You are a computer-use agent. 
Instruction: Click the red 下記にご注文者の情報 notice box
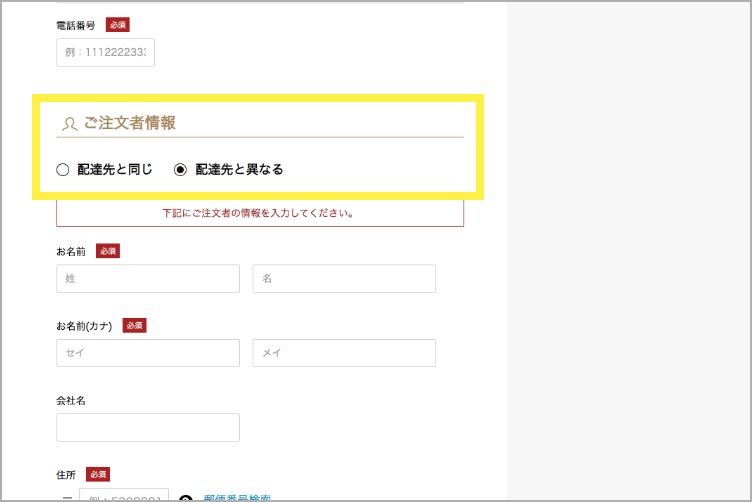pyautogui.click(x=260, y=213)
